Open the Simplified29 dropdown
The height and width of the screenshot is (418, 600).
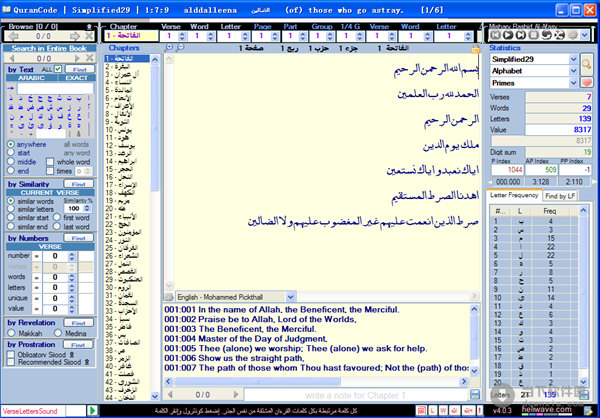tap(573, 59)
